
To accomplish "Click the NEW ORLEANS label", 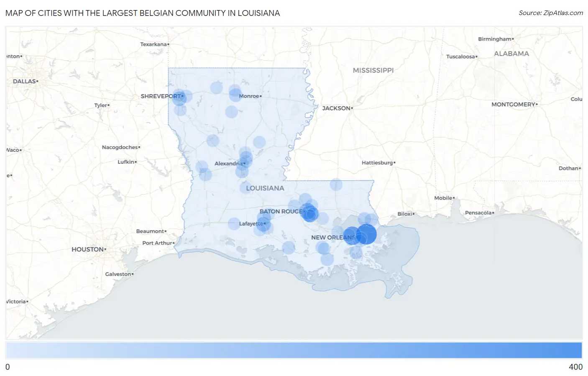I will tap(333, 238).
